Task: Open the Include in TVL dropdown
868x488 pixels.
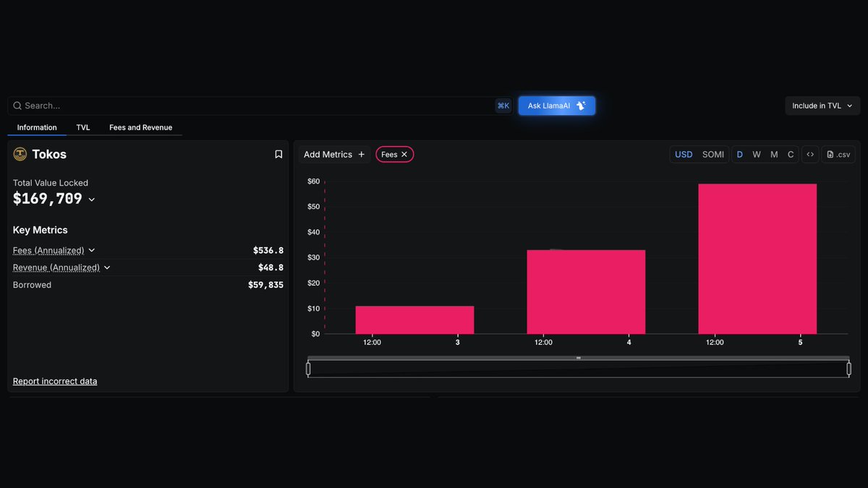Action: point(822,106)
